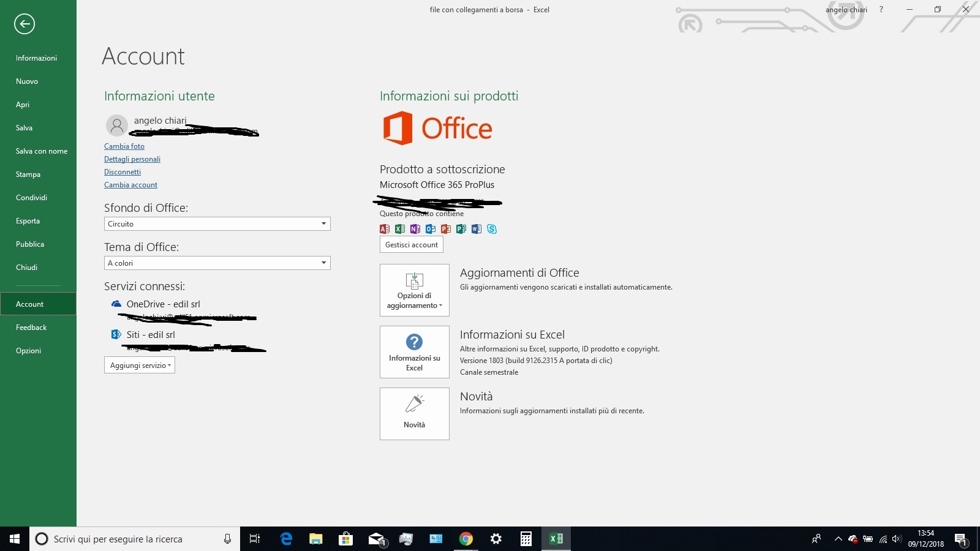Viewport: 980px width, 551px height.
Task: Click the Publisher icon in product contents
Action: coord(461,229)
